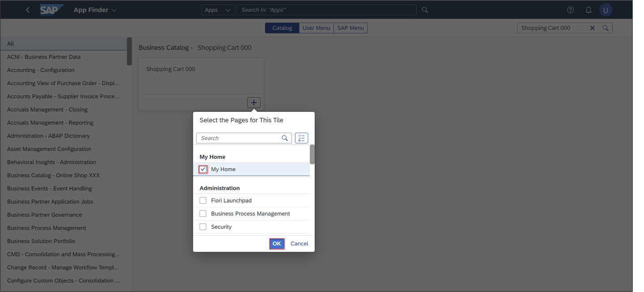Open the notifications bell
The image size is (644, 292).
(x=589, y=10)
